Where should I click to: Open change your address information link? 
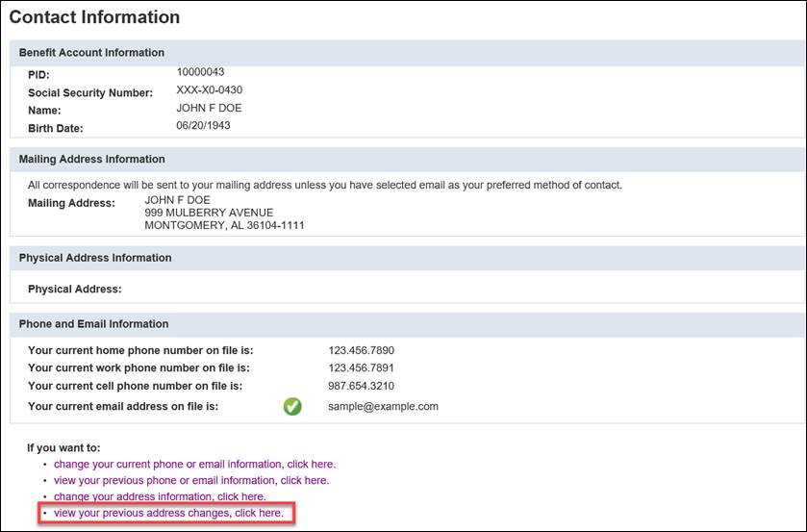[x=160, y=496]
